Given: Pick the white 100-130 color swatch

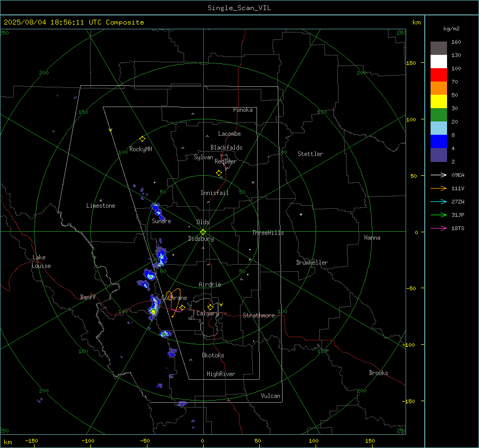Looking at the screenshot, I should click(x=439, y=62).
